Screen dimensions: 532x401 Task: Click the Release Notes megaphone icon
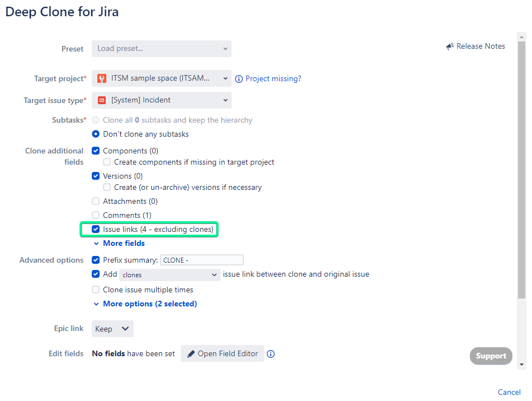[450, 46]
